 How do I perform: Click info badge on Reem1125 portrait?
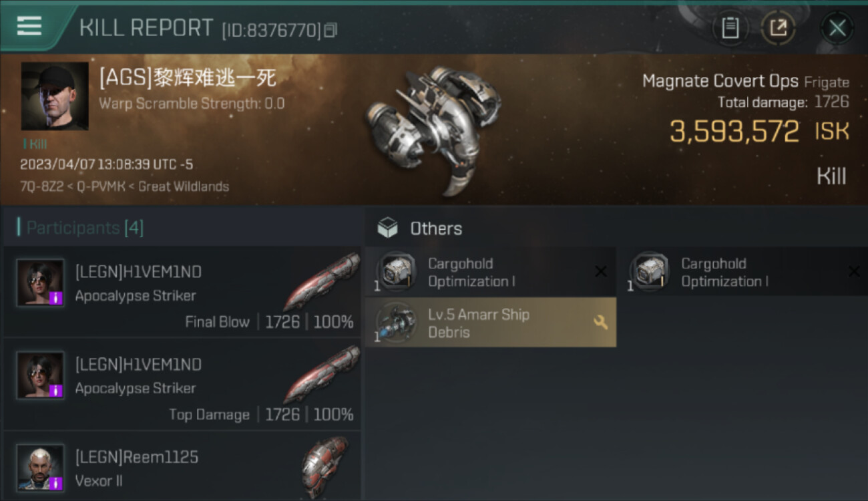pyautogui.click(x=57, y=483)
